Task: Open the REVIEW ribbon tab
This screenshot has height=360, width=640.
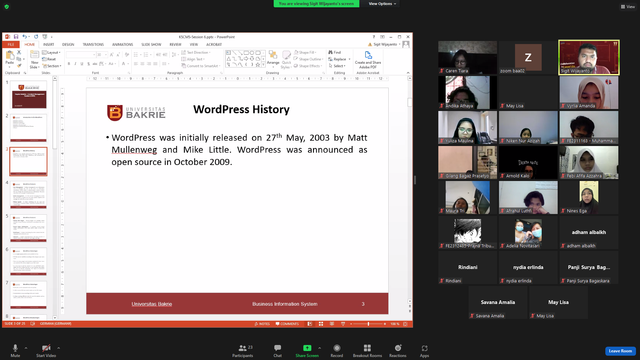Action: coord(175,44)
